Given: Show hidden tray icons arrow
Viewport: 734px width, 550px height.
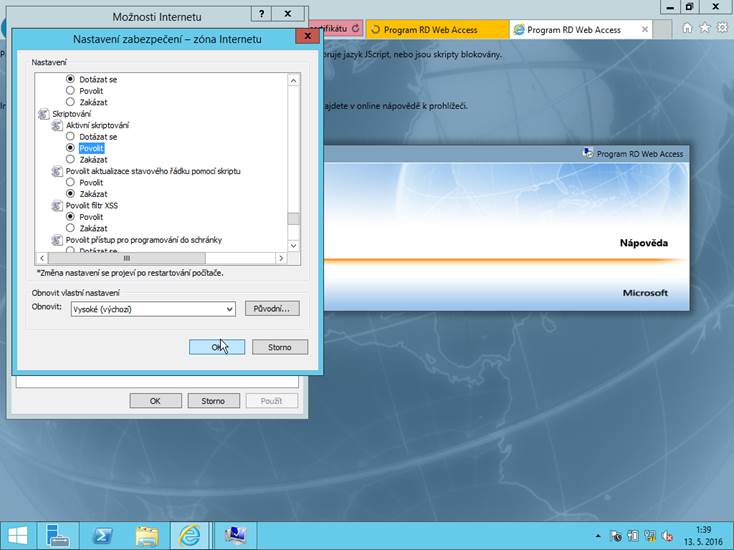Looking at the screenshot, I should tap(598, 536).
